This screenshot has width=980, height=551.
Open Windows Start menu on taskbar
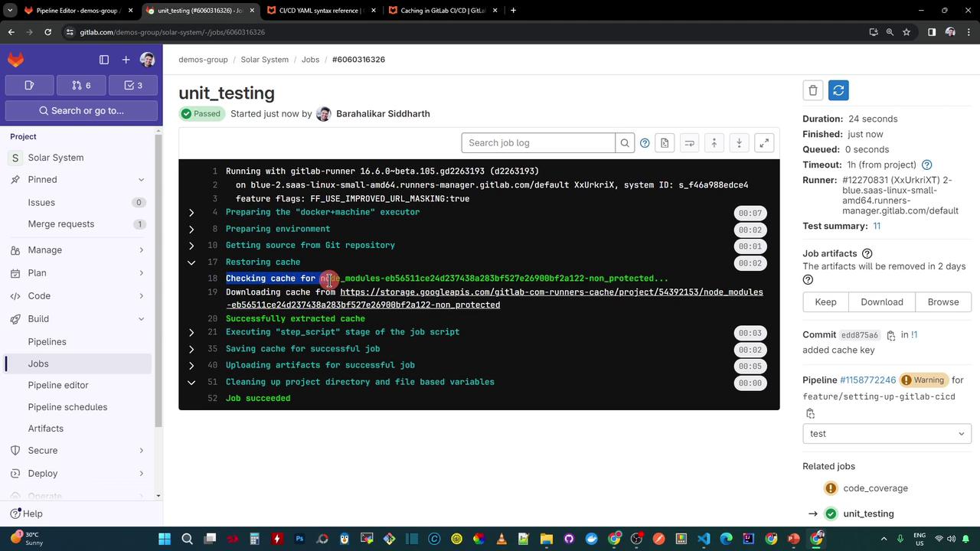[x=165, y=539]
